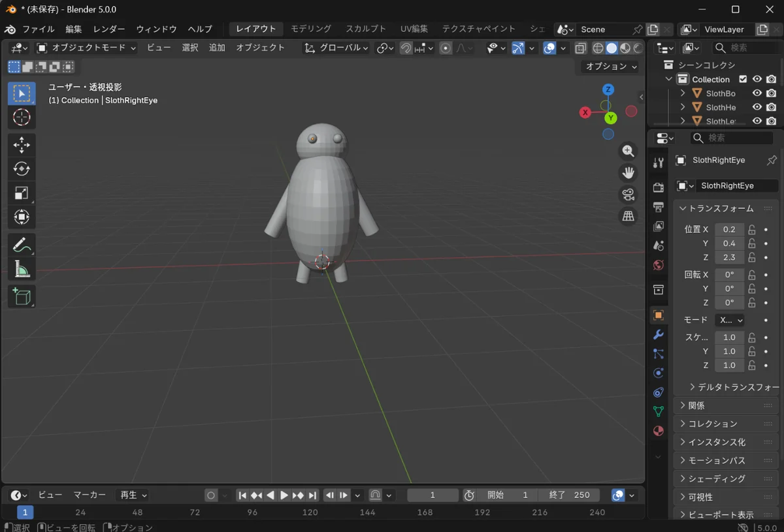Select the Move tool in toolbar
Image resolution: width=784 pixels, height=532 pixels.
[22, 144]
